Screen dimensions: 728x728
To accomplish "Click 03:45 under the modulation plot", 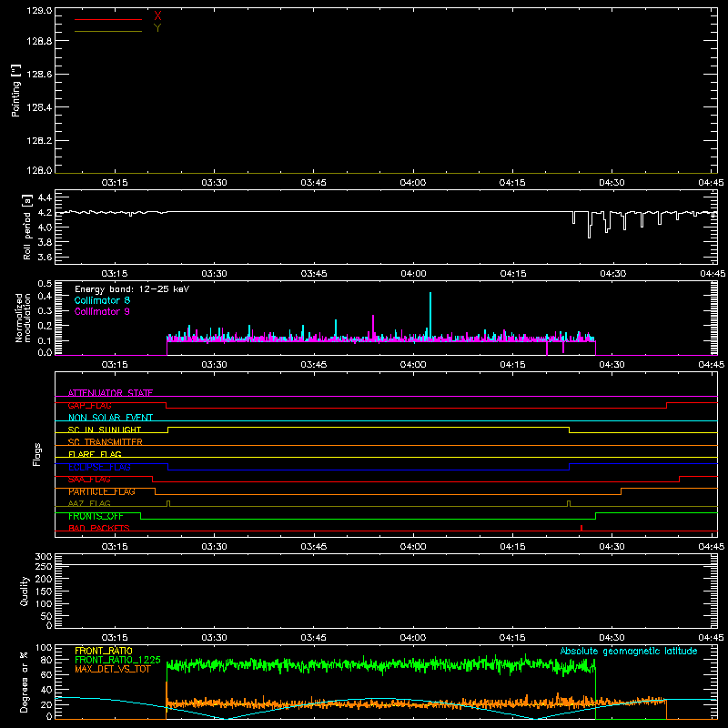I will (x=314, y=365).
